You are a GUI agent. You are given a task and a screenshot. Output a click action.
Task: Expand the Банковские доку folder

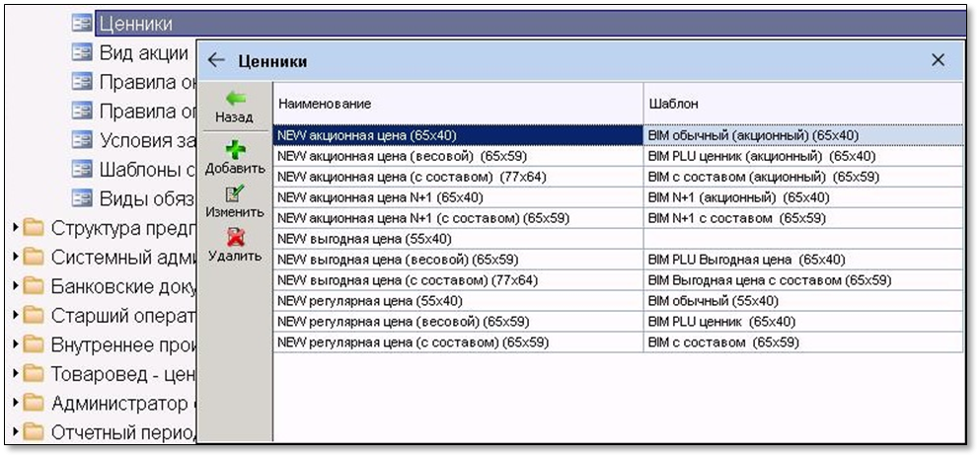(x=16, y=286)
